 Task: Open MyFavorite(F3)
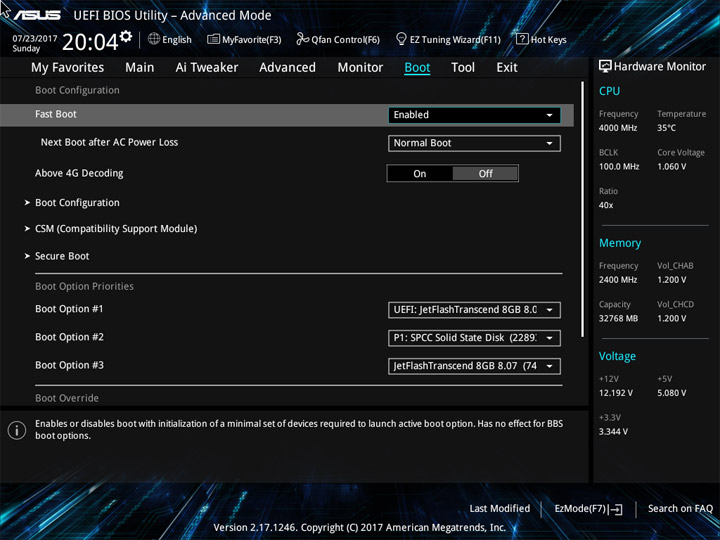[244, 39]
